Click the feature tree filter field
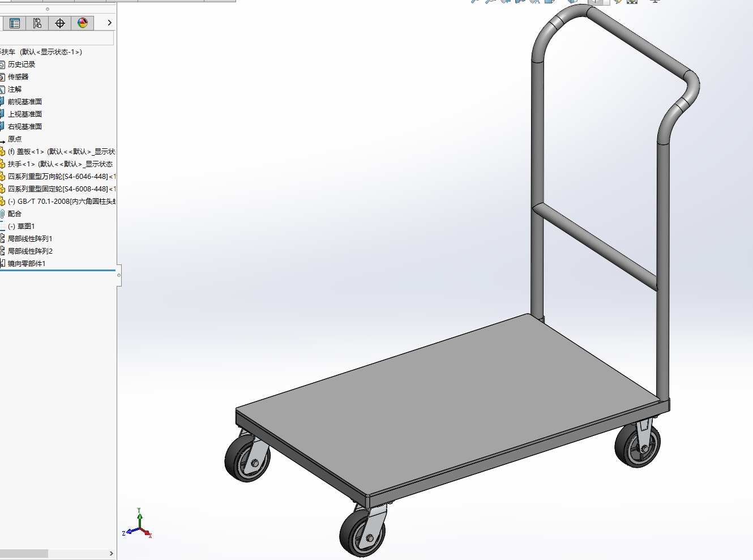The width and height of the screenshot is (753, 560). (57, 39)
